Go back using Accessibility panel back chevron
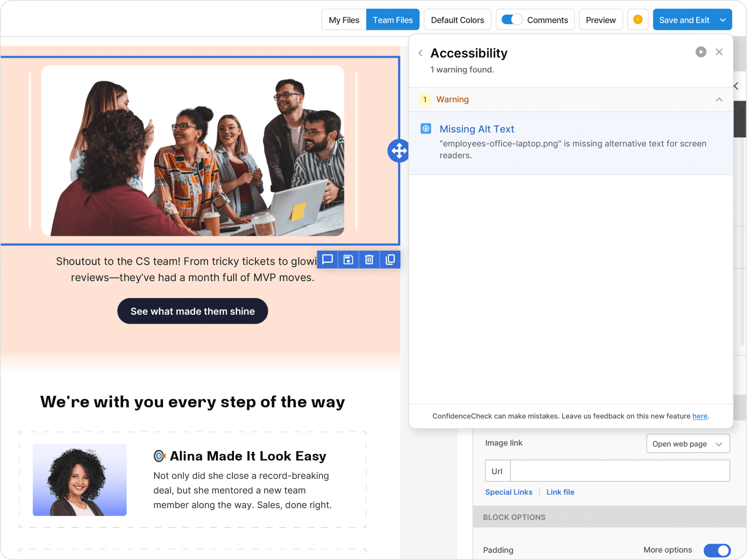The width and height of the screenshot is (747, 560). pos(421,53)
